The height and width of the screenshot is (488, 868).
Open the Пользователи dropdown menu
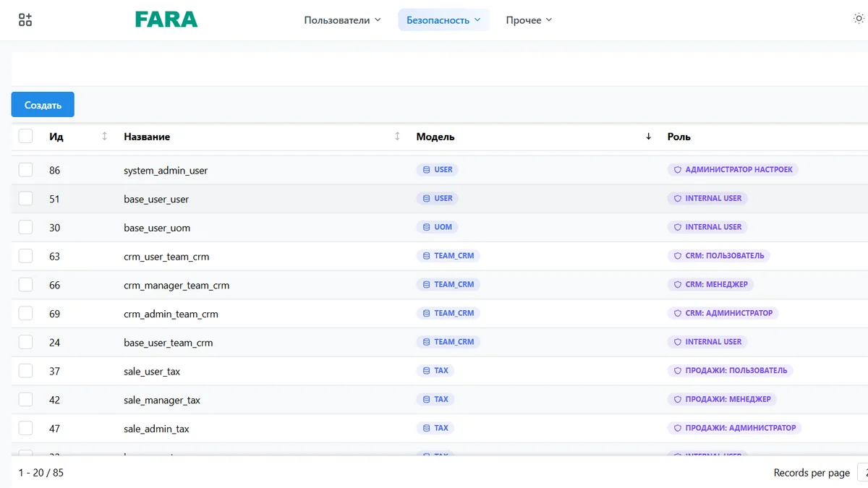coord(342,20)
